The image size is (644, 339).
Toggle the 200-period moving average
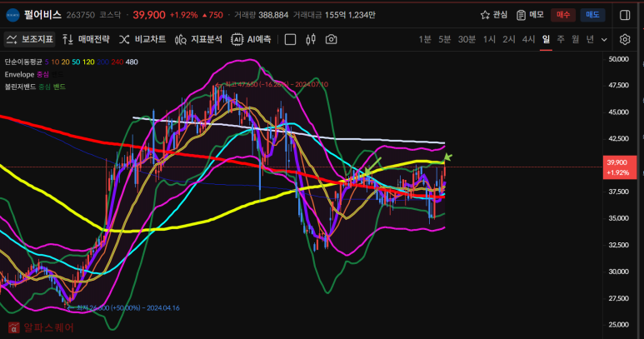103,62
